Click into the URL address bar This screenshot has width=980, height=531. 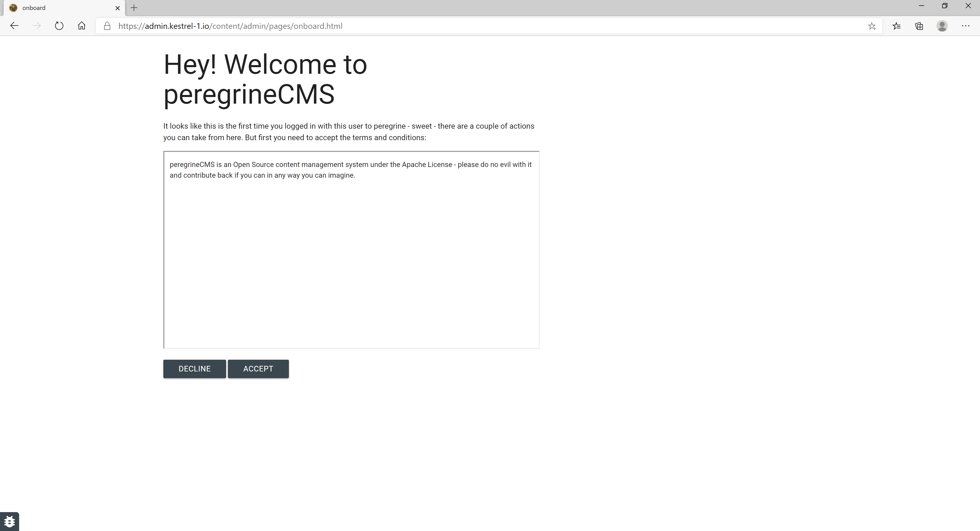coord(457,26)
